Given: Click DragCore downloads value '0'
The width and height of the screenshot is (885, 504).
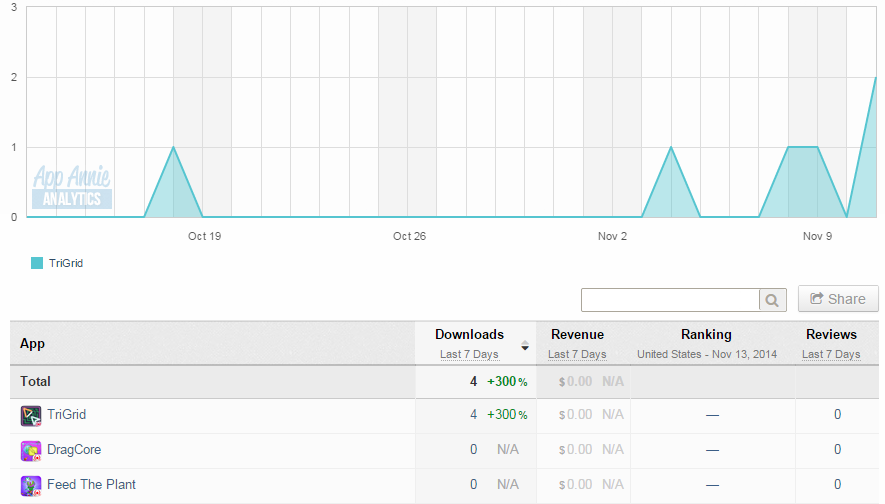Looking at the screenshot, I should click(474, 449).
